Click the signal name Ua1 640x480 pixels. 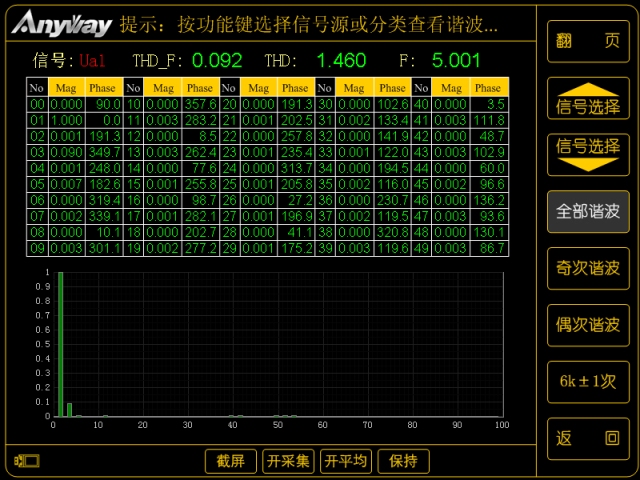[x=92, y=61]
